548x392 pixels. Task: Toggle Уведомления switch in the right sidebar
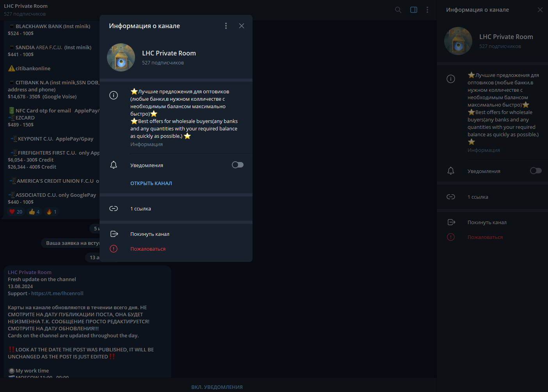point(536,171)
